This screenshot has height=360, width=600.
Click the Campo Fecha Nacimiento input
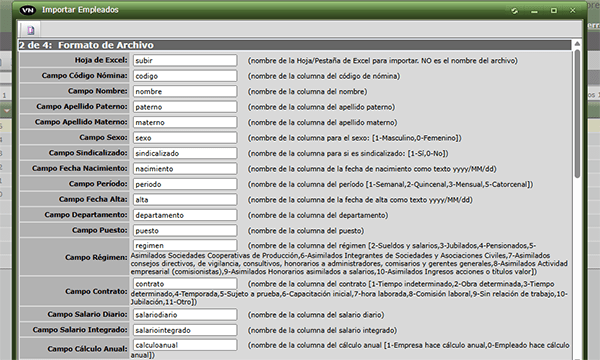[185, 169]
